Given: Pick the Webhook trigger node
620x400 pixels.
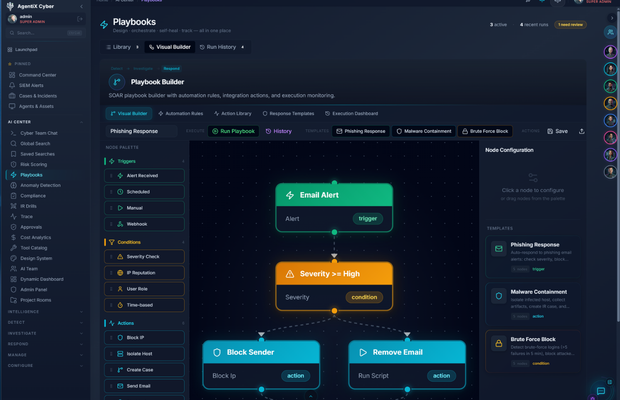Looking at the screenshot, I should [x=144, y=224].
